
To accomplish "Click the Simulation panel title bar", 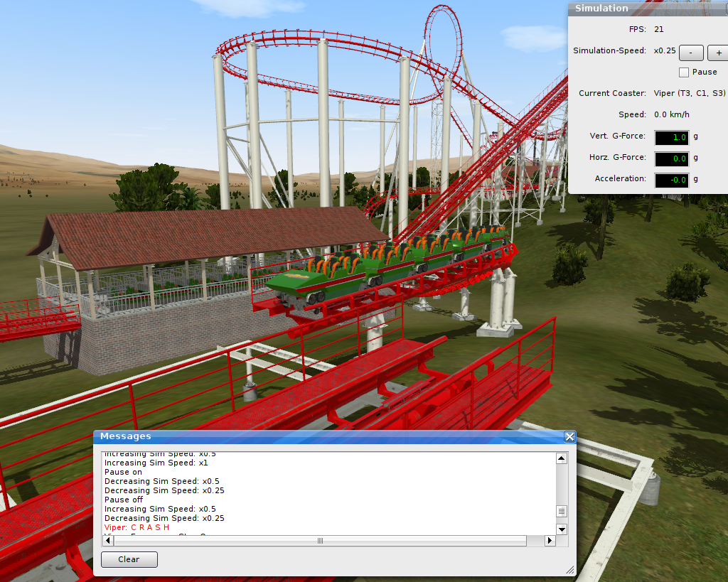I will pyautogui.click(x=648, y=9).
